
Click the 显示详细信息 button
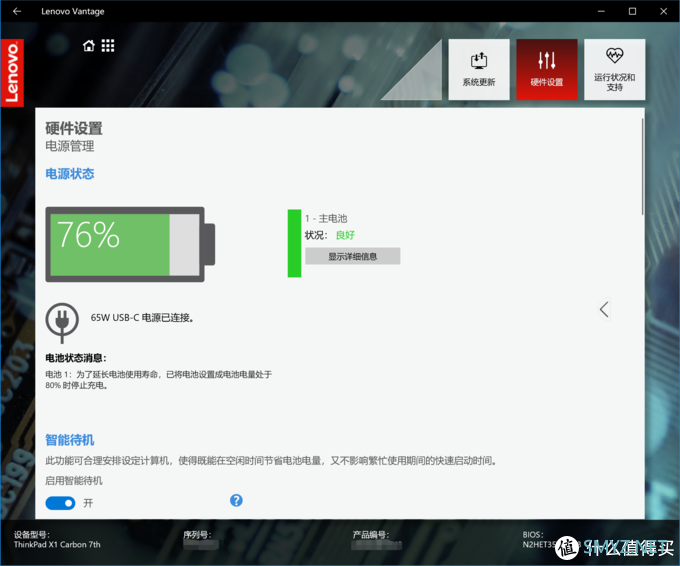click(353, 256)
